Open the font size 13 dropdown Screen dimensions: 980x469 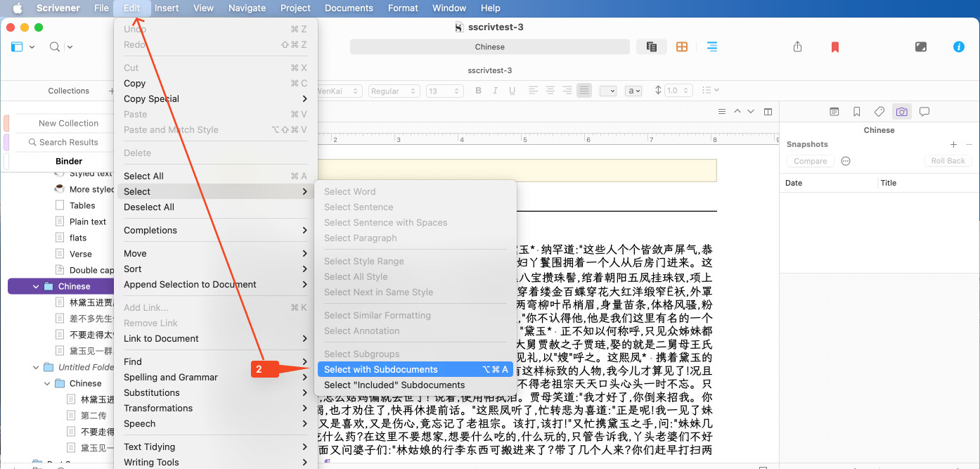tap(444, 91)
